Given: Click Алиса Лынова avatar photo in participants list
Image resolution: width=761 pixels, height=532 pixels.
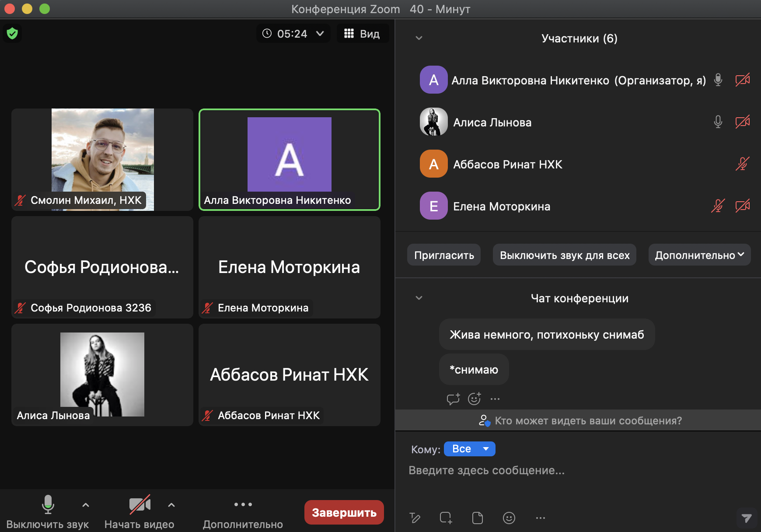Looking at the screenshot, I should (x=433, y=122).
